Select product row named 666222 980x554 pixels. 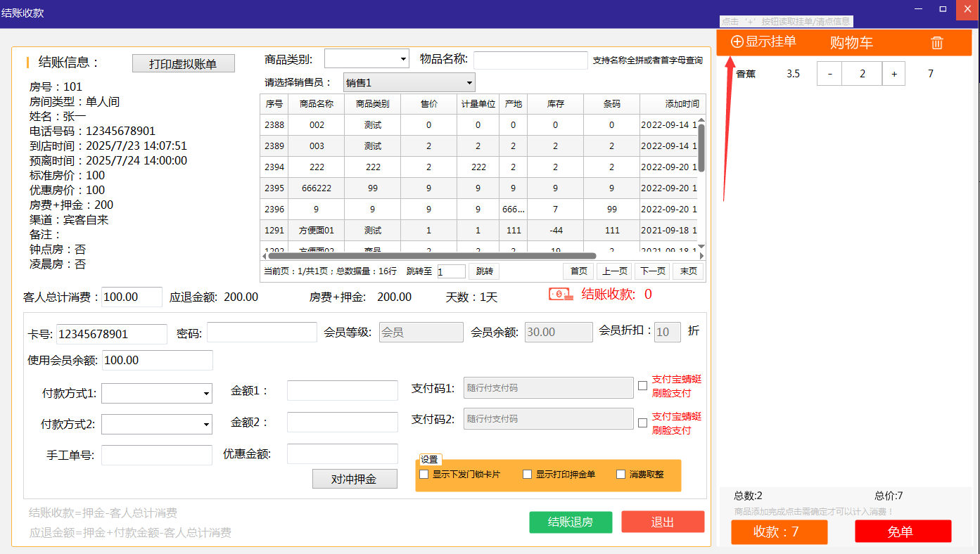coord(478,188)
